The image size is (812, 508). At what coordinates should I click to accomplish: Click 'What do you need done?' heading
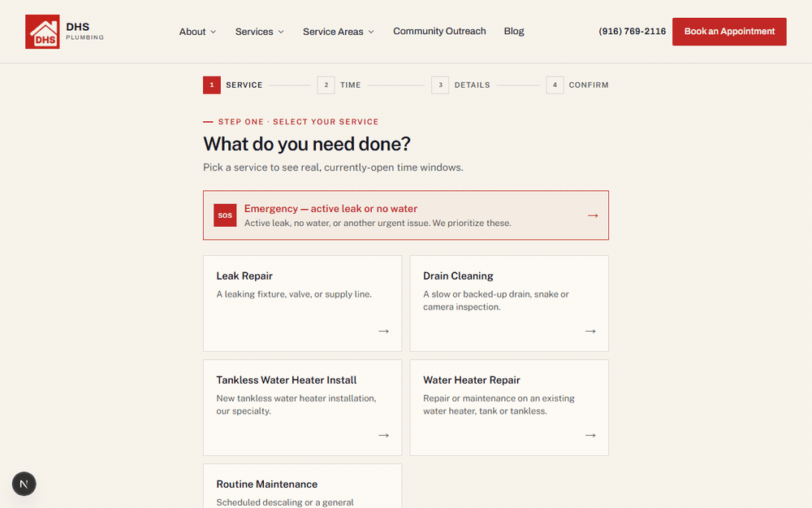[x=307, y=144]
